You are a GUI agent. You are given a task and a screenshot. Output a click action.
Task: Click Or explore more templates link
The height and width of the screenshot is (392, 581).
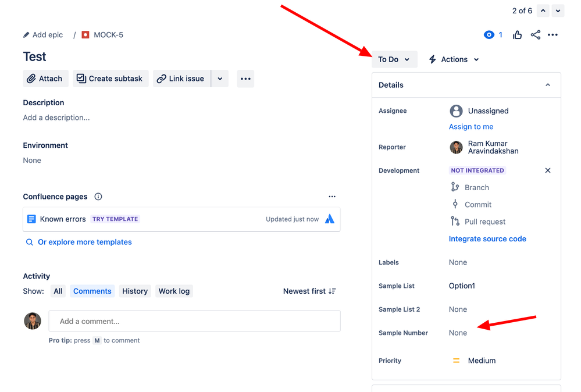tap(85, 242)
